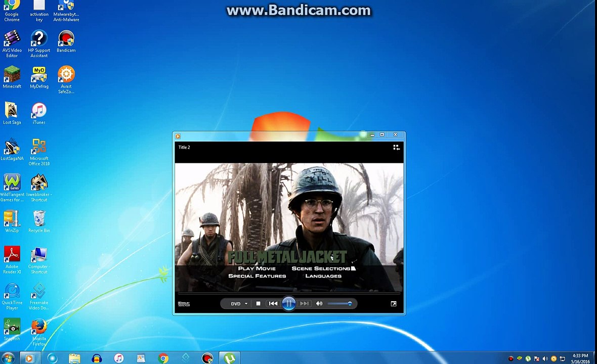Viewport: 597px width, 364px height.
Task: Open Bandicam from the taskbar
Action: tap(207, 358)
